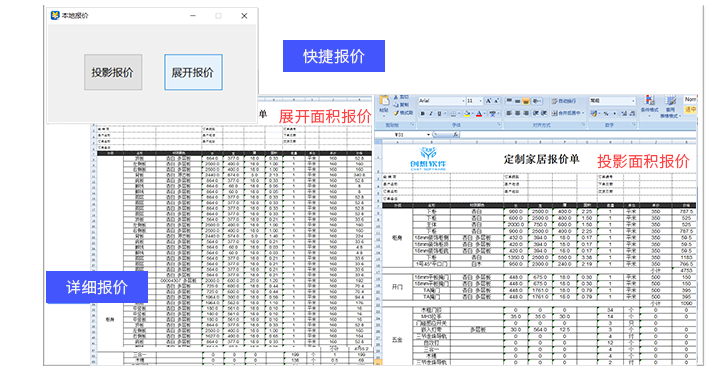This screenshot has width=707, height=366.
Task: Click the Decrease Decimal icon
Action: coord(633,113)
